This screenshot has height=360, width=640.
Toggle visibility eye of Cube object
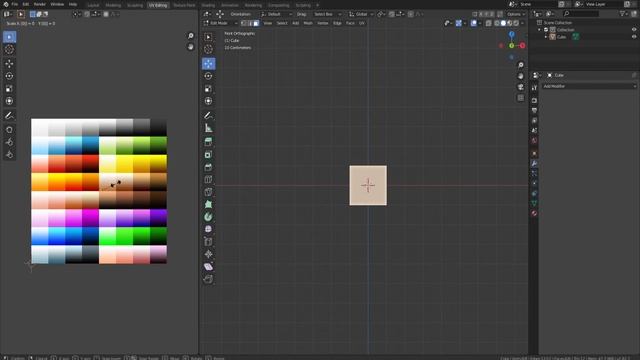[x=634, y=37]
